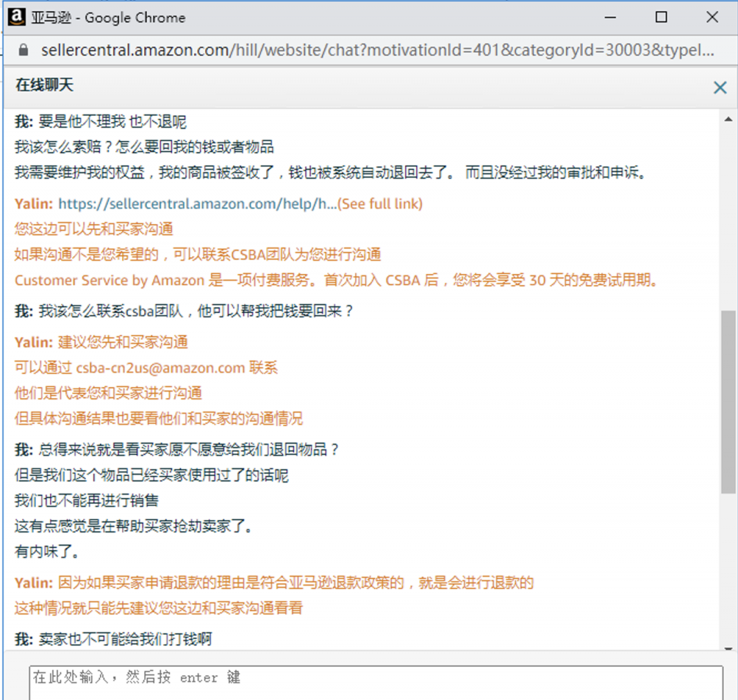Close the online chat panel with the blue X
The height and width of the screenshot is (700, 738).
(x=720, y=87)
